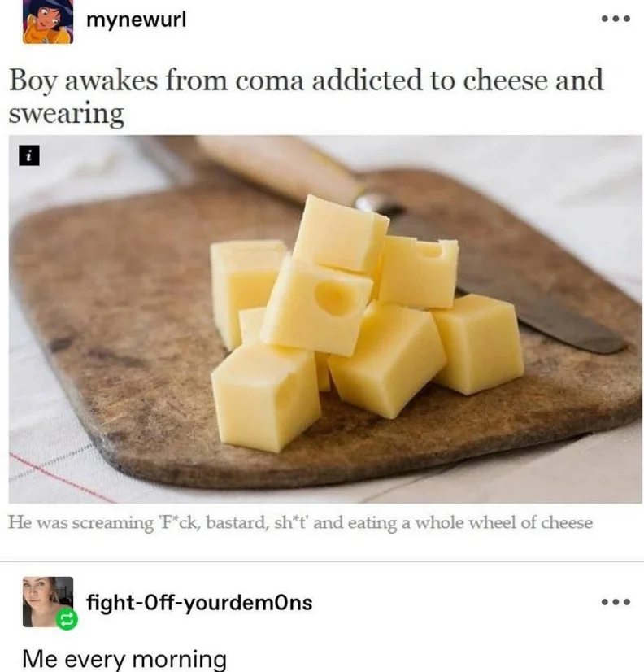Click the knife's wooden handle in the photo
Viewport: 644px width, 672px height.
(x=279, y=167)
